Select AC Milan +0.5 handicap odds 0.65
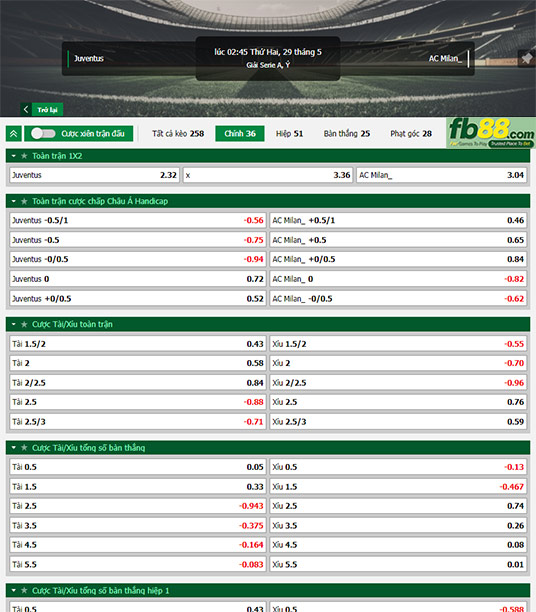Screen dimensions: 536x612 [398, 240]
